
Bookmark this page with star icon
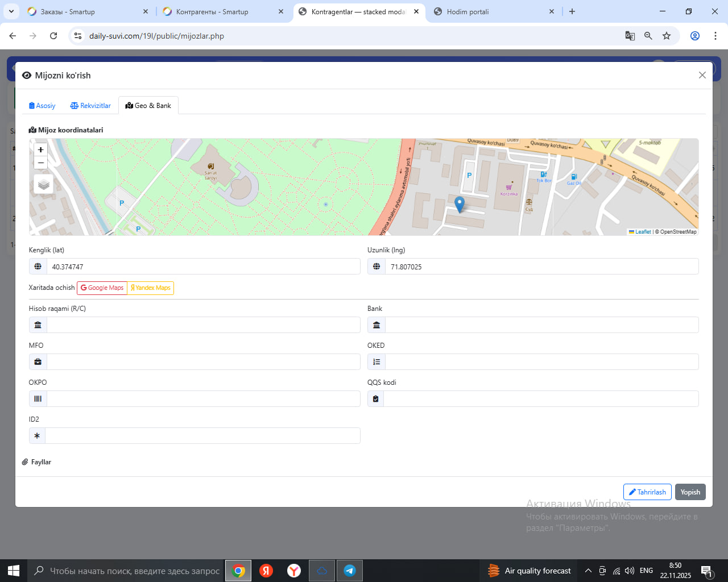pos(667,36)
